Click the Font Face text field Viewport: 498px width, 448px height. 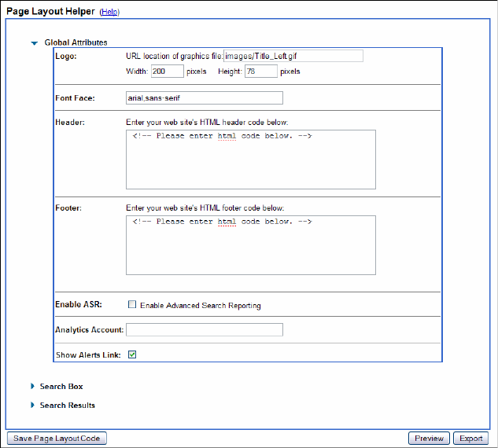204,98
